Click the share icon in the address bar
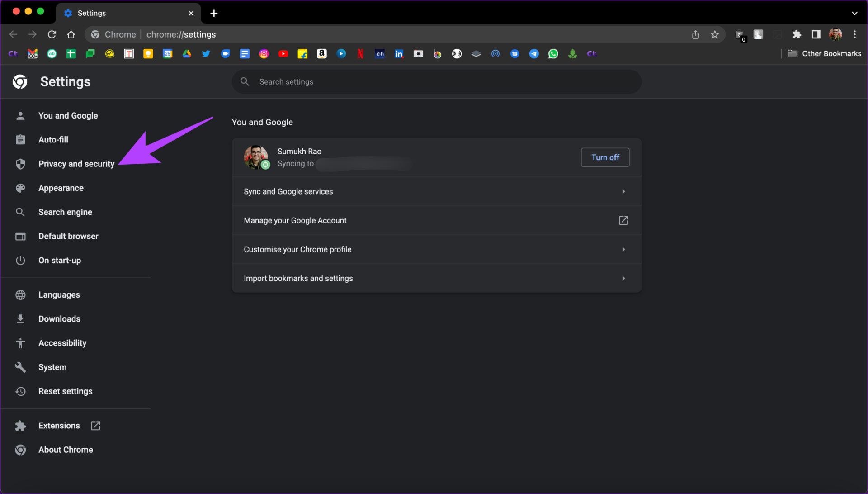 (x=696, y=34)
